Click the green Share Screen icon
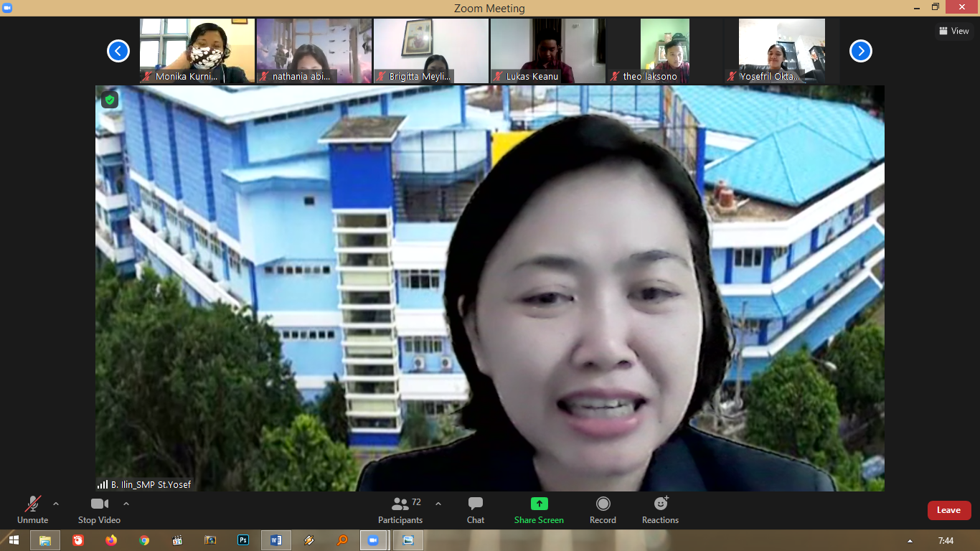The height and width of the screenshot is (551, 980). [539, 504]
